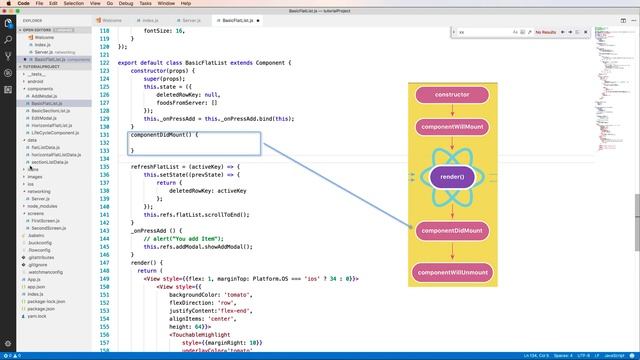Change encoding via UTF-8 status item
Screen dimensions: 640x360
point(584,356)
